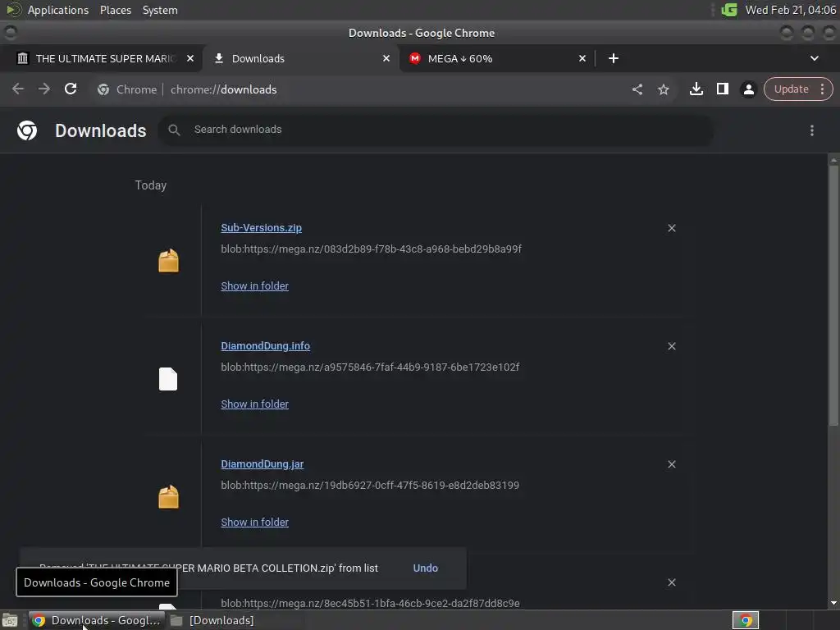
Task: Click the clock showing Wed Feb 21
Action: tap(790, 10)
